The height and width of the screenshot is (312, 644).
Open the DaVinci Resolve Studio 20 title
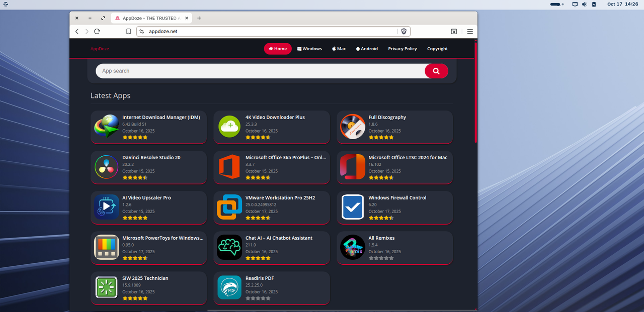tap(151, 157)
